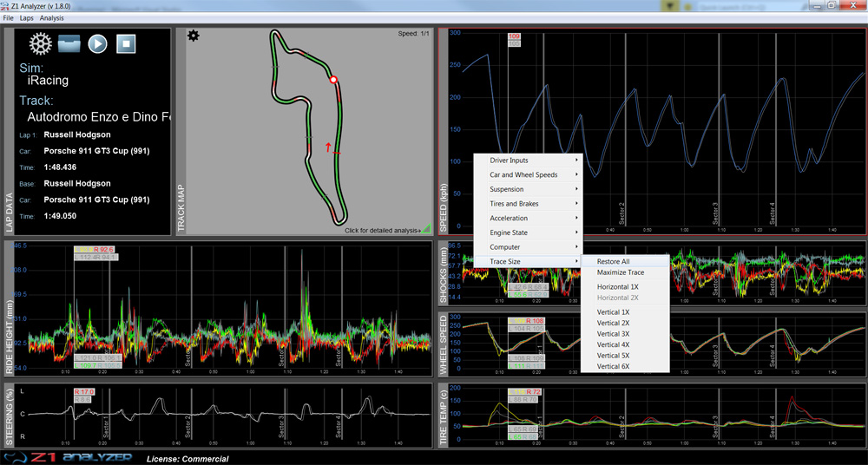Click the LAP DATA panel label
This screenshot has height=465, width=868.
pos(10,212)
